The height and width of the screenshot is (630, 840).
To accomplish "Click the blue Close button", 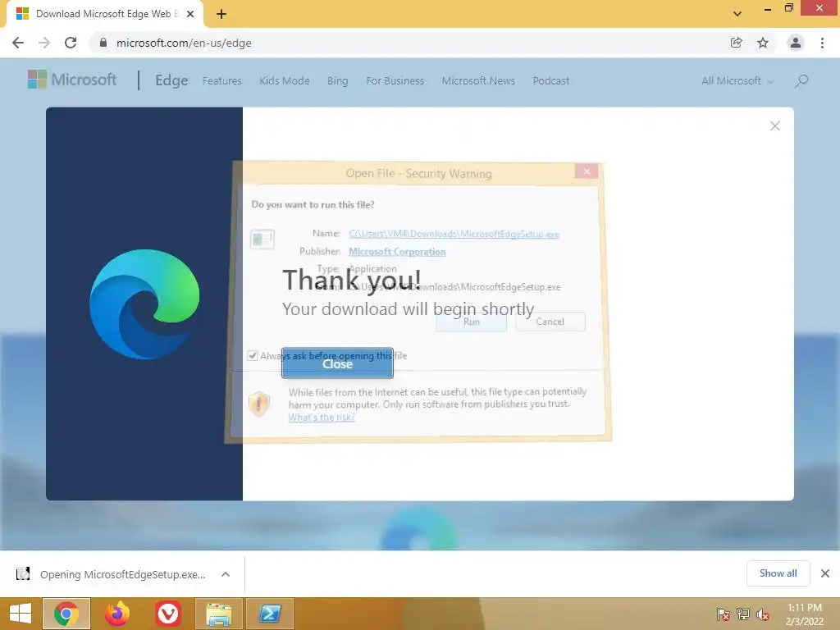I will pyautogui.click(x=337, y=363).
